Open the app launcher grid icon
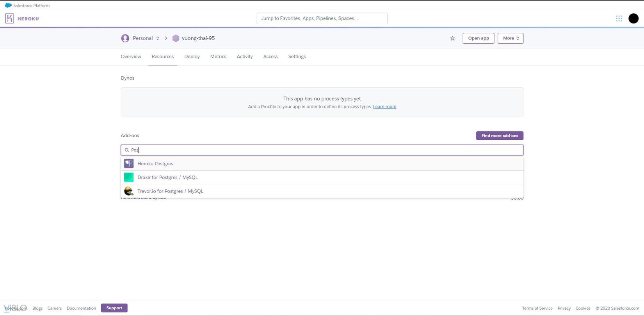The image size is (644, 316). pyautogui.click(x=619, y=18)
